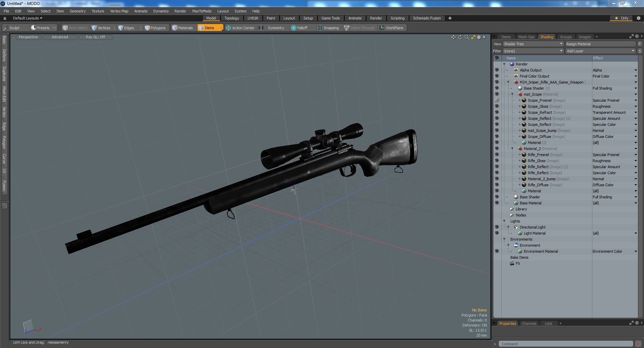This screenshot has width=644, height=348.
Task: Switch to Vertices selection mode
Action: [x=103, y=28]
